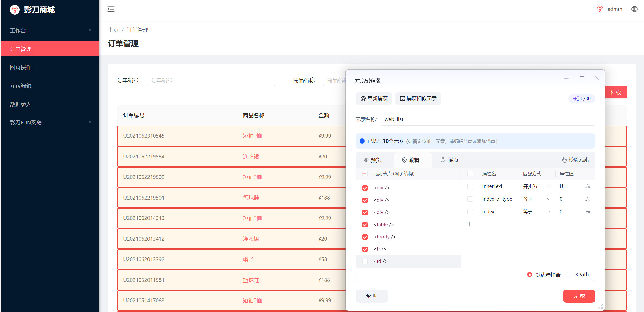Enable the index attribute checkbox
The width and height of the screenshot is (644, 312).
(470, 212)
